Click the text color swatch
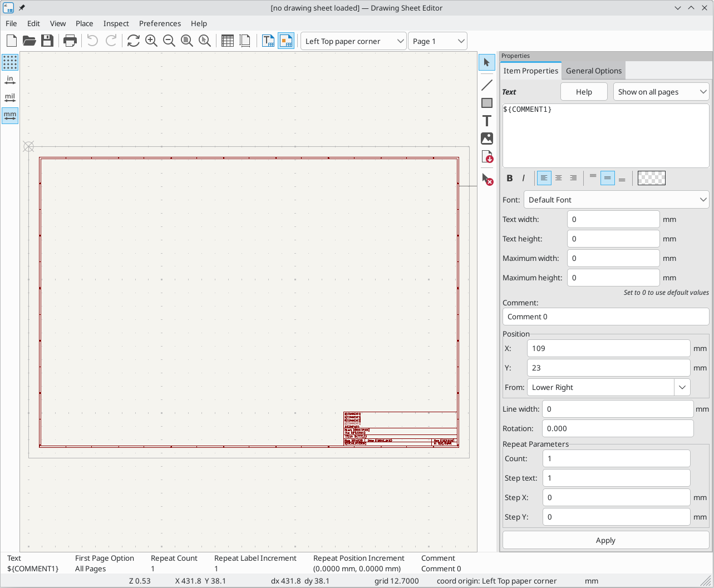 point(651,178)
